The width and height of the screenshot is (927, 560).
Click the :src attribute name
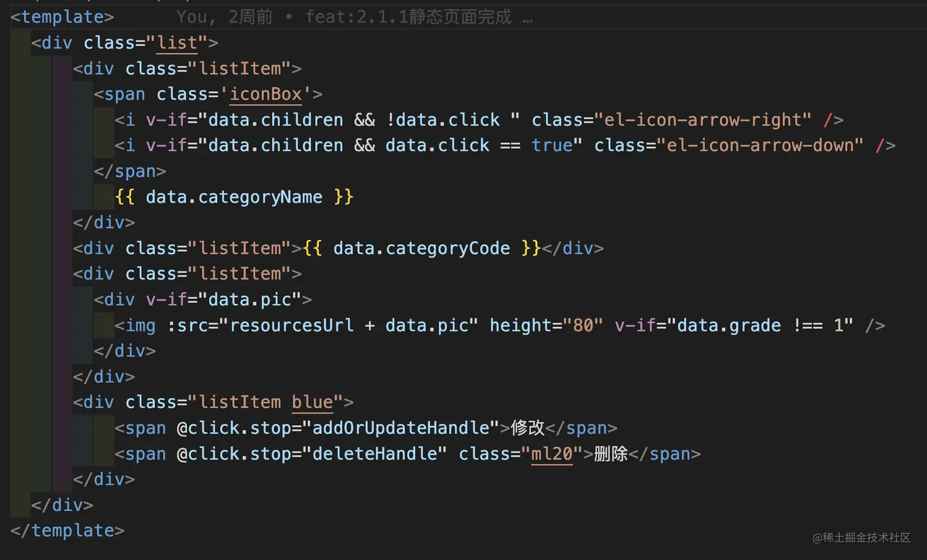[x=187, y=325]
